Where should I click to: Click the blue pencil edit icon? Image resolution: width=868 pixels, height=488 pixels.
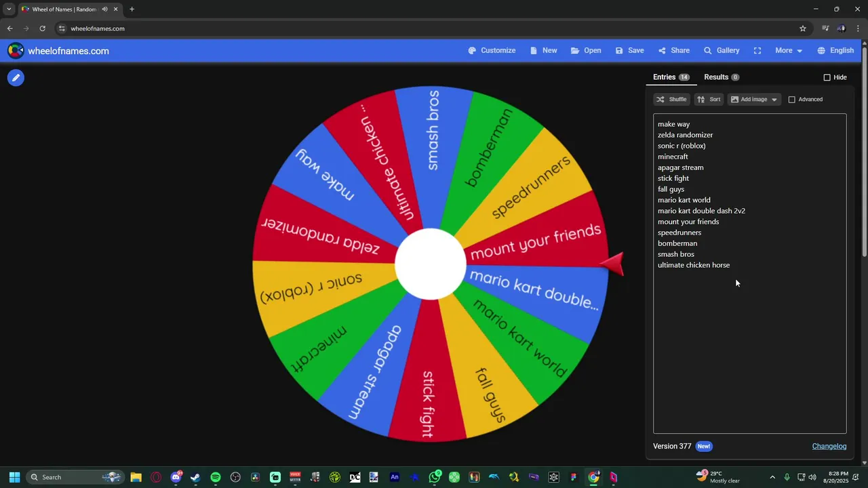click(16, 78)
